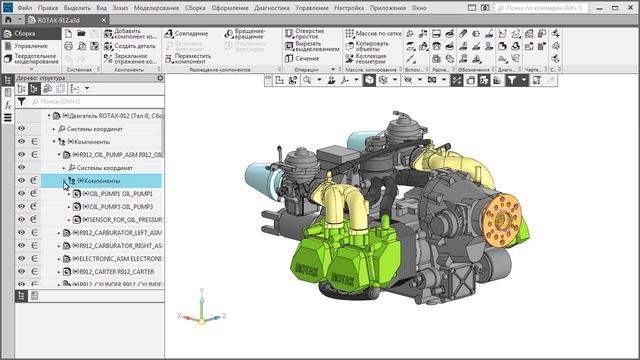The image size is (640, 360).
Task: Toggle visibility eye of R912_OIL_PUMP_ASM
Action: (21, 154)
